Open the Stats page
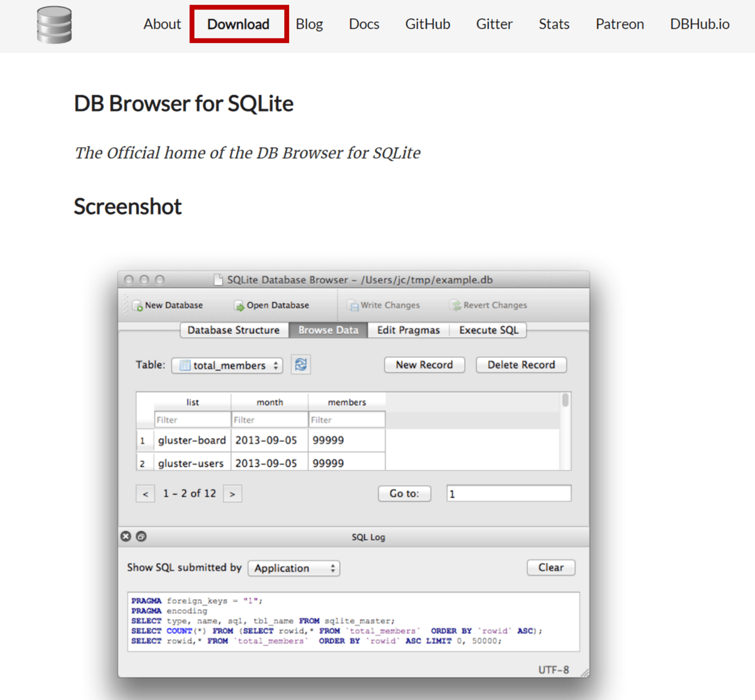This screenshot has height=700, width=755. [554, 24]
